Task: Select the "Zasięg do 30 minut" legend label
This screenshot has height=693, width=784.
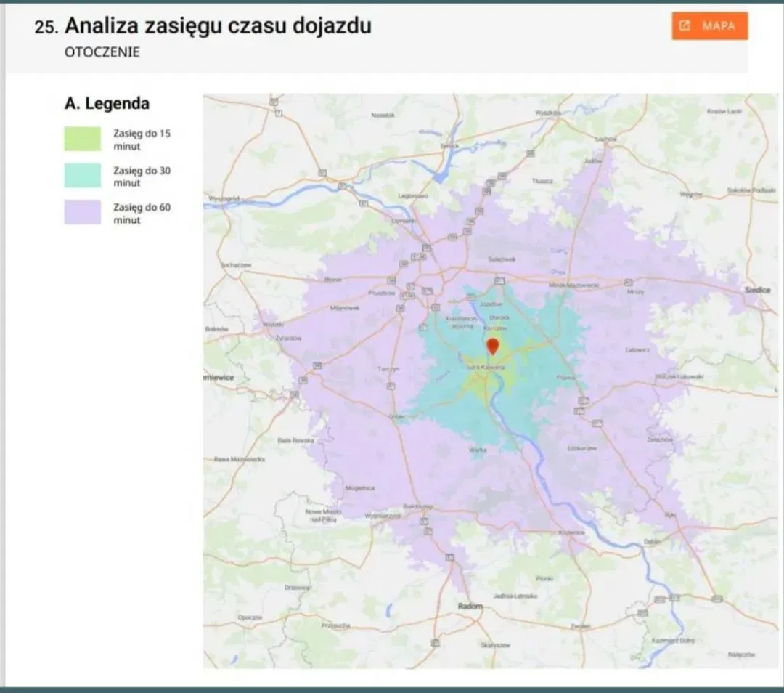Action: click(x=142, y=177)
